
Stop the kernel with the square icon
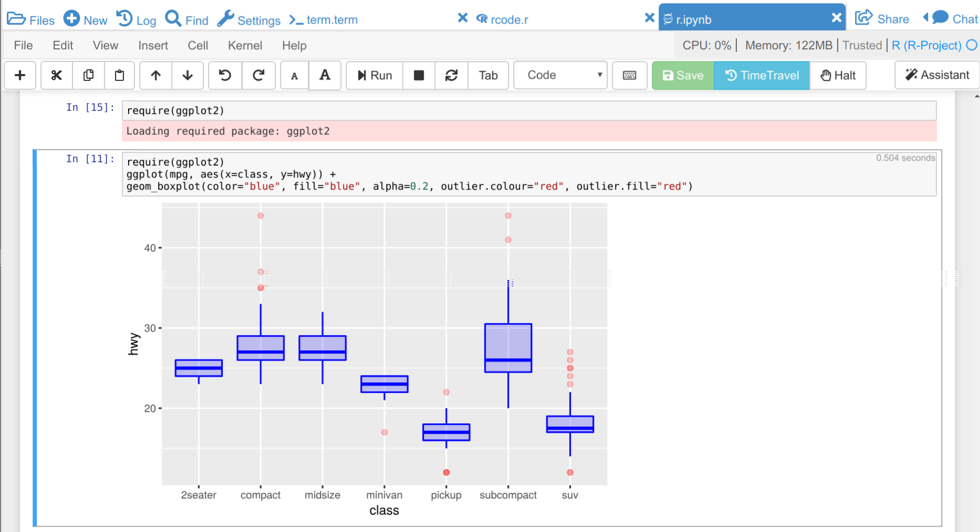[419, 75]
